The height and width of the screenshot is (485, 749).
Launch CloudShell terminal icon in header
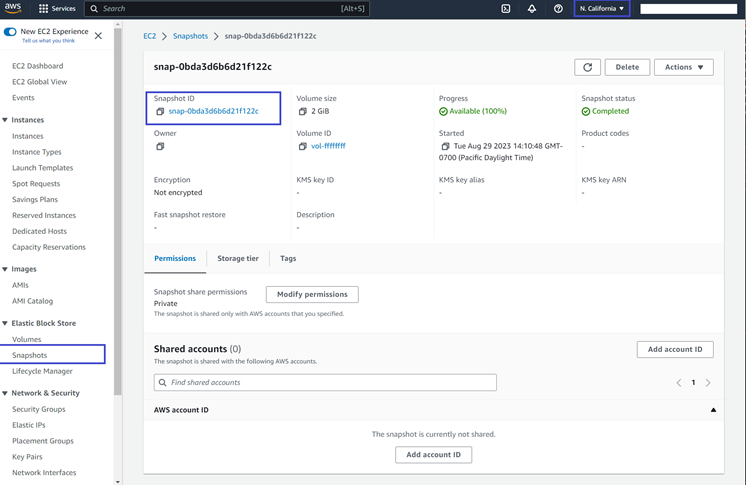coord(506,9)
